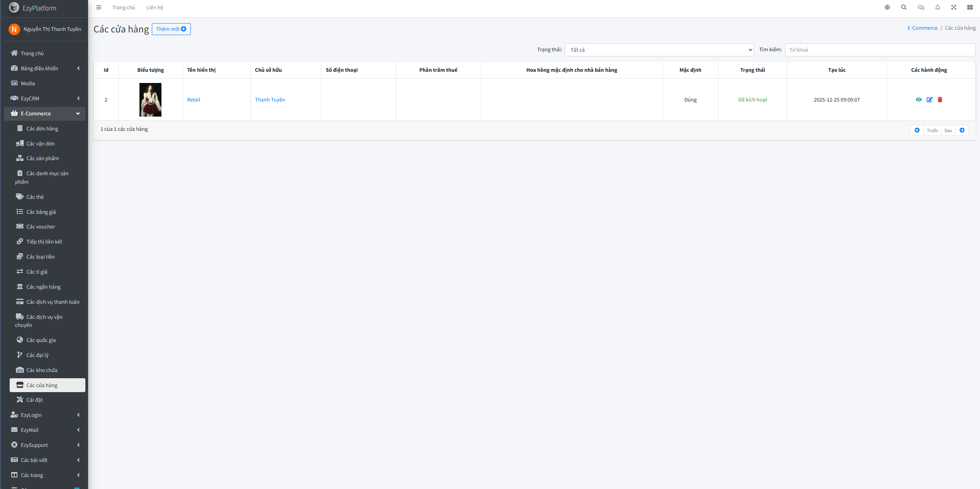Screen dimensions: 980x489
Task: Go to next page with right arrow
Action: point(962,130)
